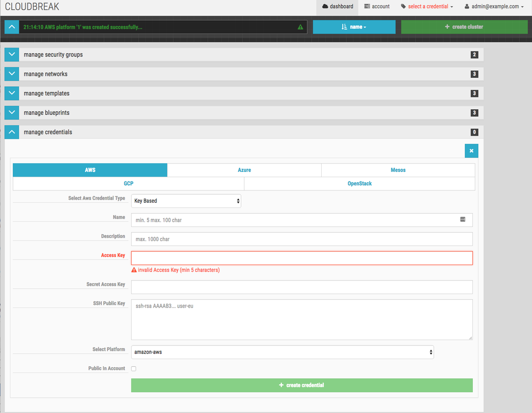This screenshot has height=413, width=532.
Task: Switch to the Azure tab
Action: (x=244, y=170)
